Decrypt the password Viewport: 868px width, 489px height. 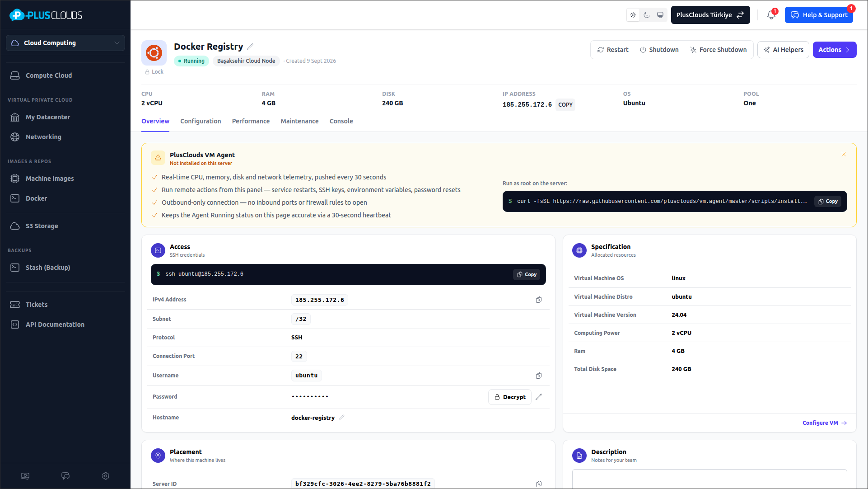coord(510,397)
